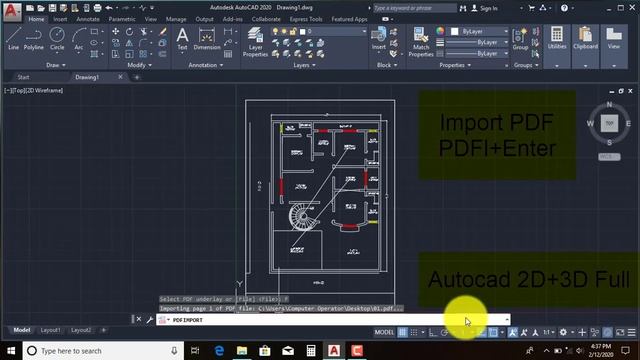Image resolution: width=640 pixels, height=360 pixels.
Task: Select the Line drawing tool
Action: coord(13,39)
